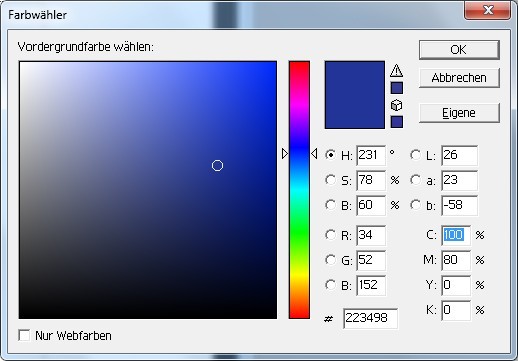Select the L lightness radio button

click(415, 155)
